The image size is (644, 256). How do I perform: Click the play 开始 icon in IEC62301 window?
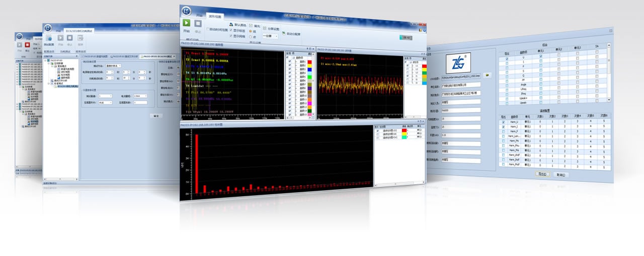pos(60,38)
